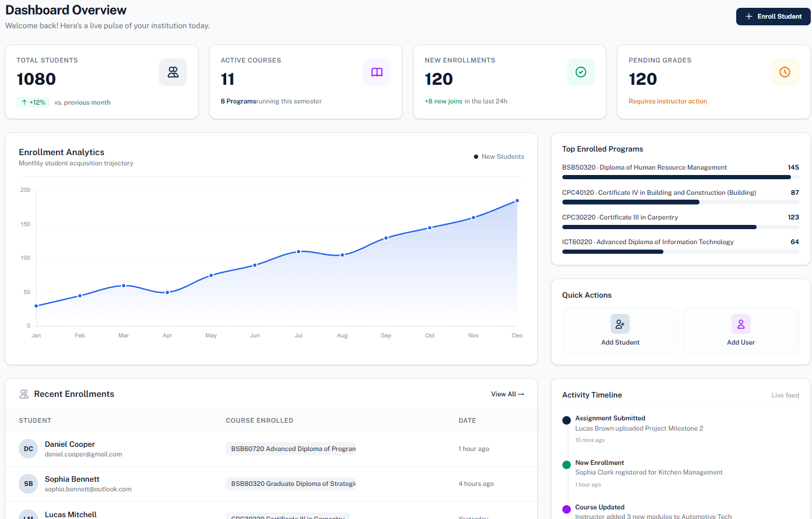This screenshot has height=519, width=812.
Task: Click the +12% growth badge
Action: point(33,102)
